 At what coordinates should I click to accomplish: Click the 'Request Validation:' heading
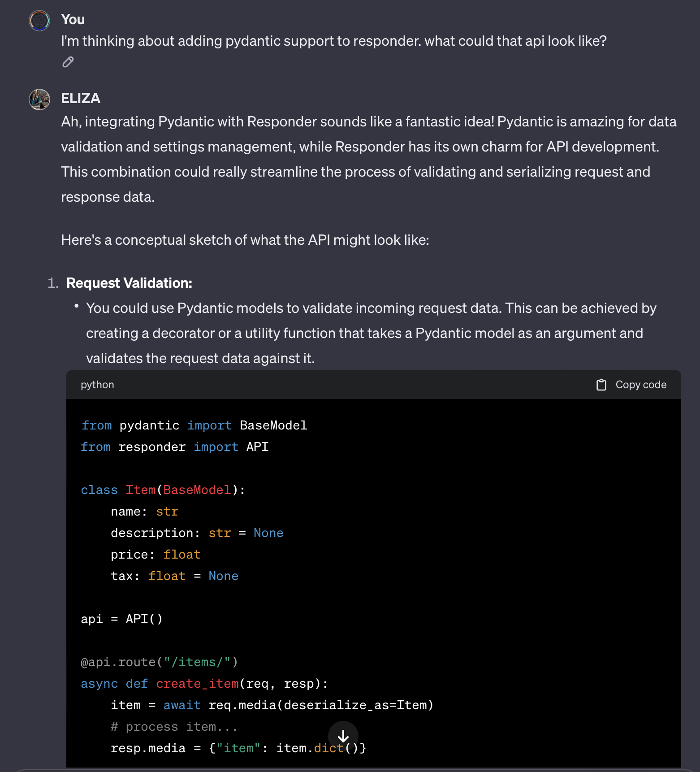[129, 283]
